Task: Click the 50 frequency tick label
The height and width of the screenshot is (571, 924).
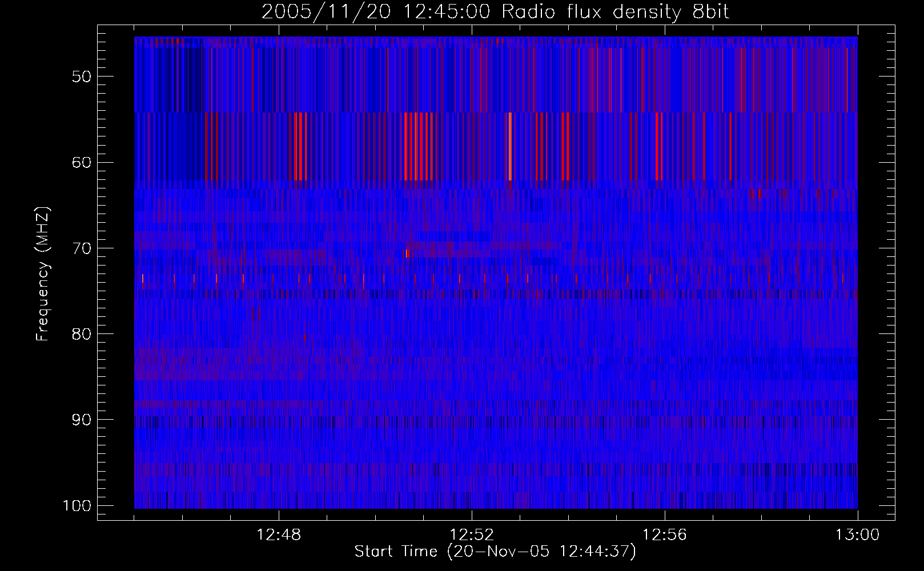Action: 82,77
